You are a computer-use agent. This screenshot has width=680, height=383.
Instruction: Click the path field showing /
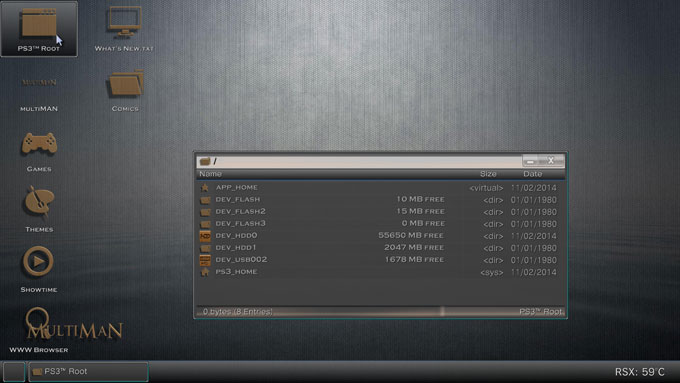(360, 161)
